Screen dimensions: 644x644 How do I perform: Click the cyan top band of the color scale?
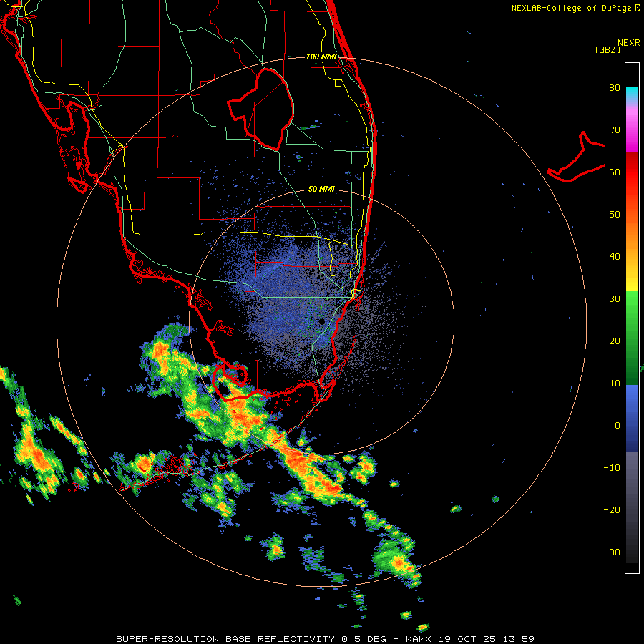(632, 91)
